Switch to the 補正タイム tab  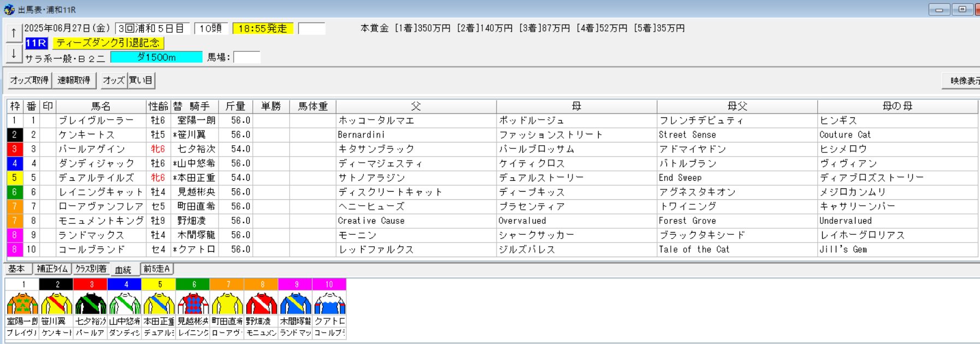(x=52, y=269)
